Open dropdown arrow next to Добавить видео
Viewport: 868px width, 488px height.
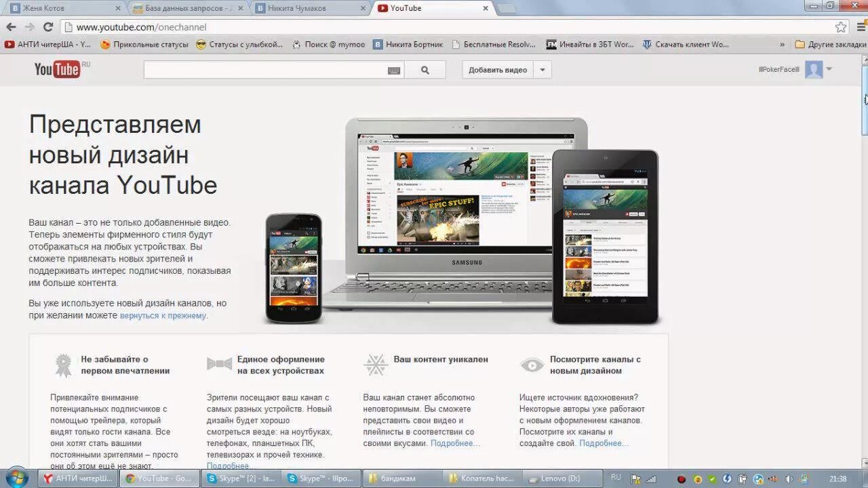[542, 70]
